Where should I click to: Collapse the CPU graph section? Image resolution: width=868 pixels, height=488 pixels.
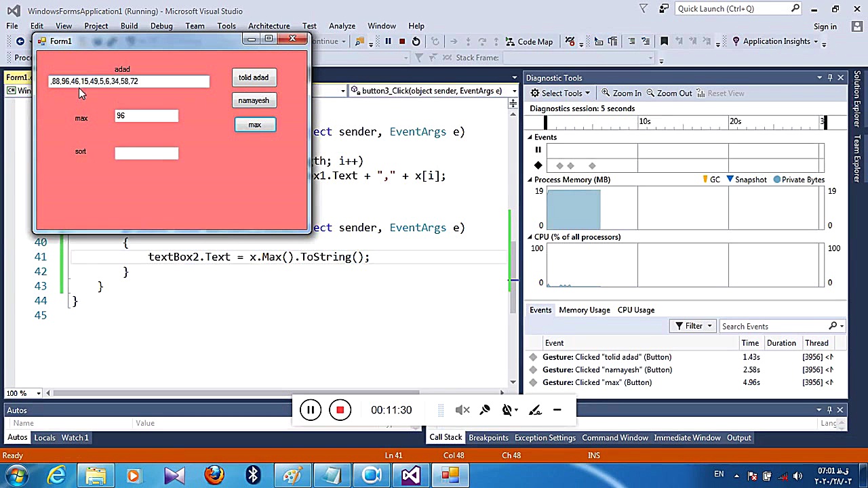click(x=530, y=237)
